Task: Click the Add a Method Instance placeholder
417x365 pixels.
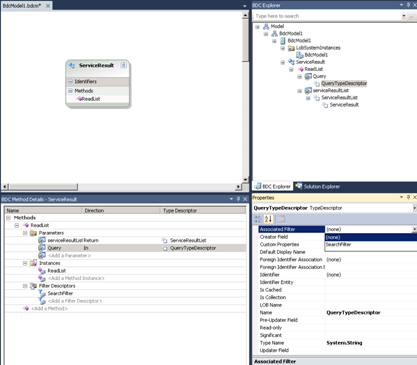Action: pos(76,278)
